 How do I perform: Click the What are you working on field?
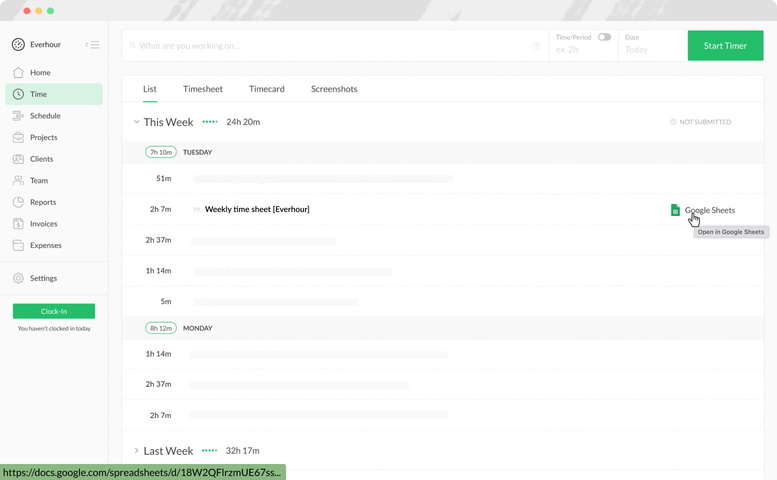(335, 46)
